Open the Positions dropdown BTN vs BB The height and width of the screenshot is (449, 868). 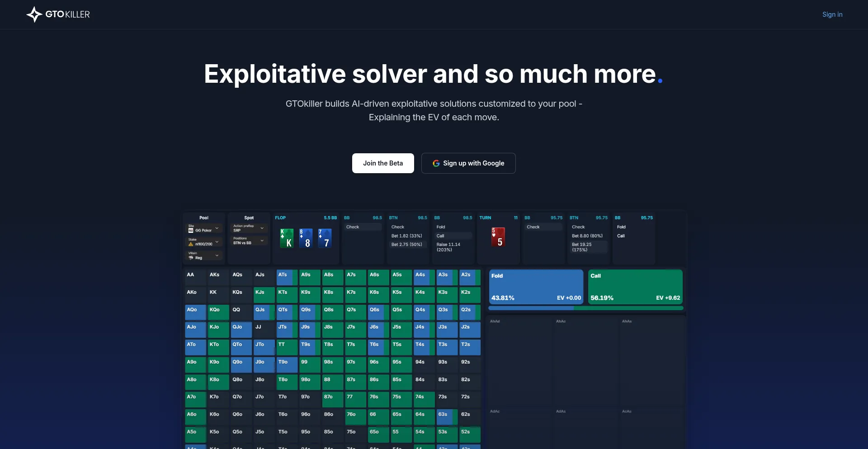pos(248,241)
